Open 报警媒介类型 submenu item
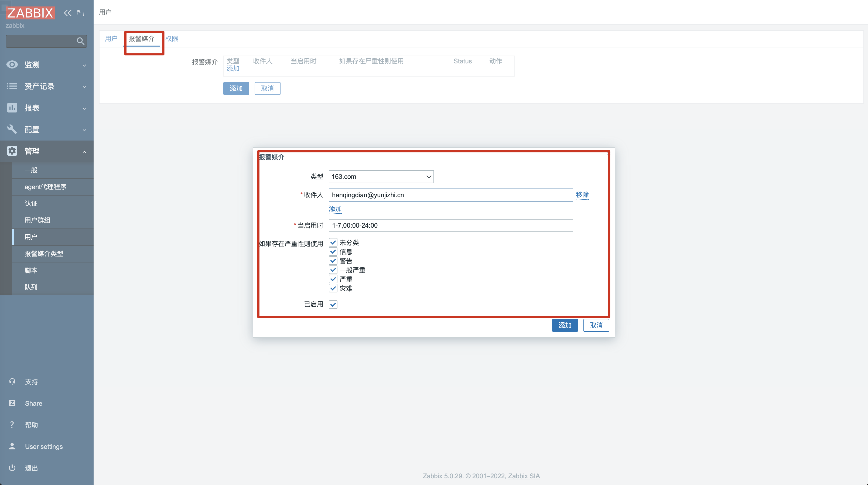 53,254
